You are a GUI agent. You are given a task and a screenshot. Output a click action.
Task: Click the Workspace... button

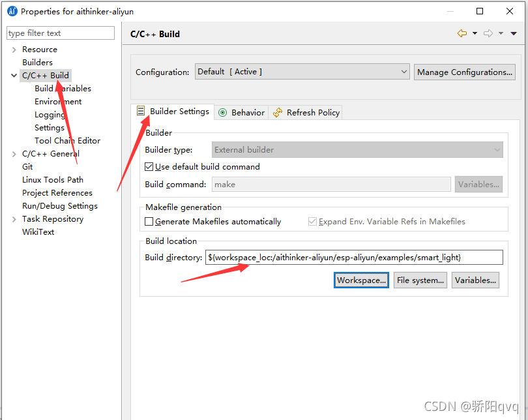tap(361, 280)
